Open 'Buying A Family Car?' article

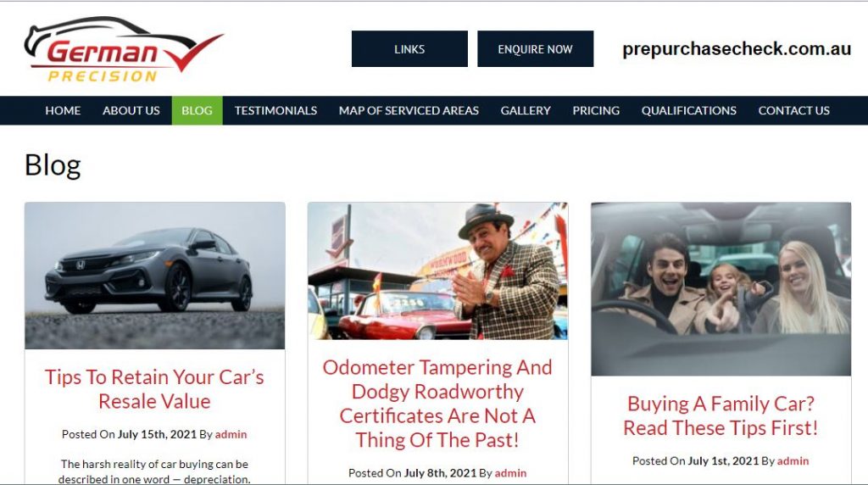coord(721,415)
